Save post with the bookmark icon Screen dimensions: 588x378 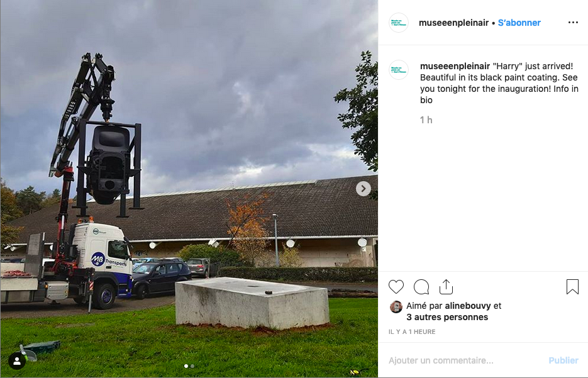[x=572, y=287]
